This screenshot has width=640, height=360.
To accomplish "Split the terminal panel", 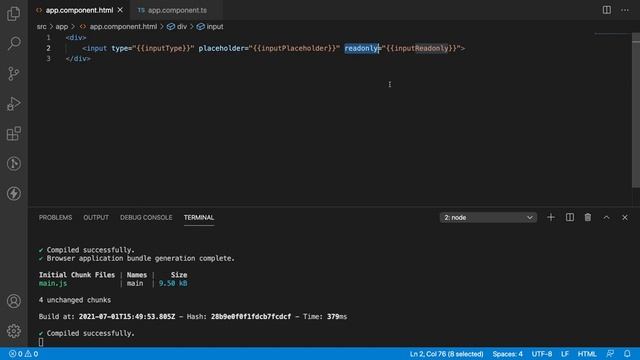I will (x=569, y=218).
